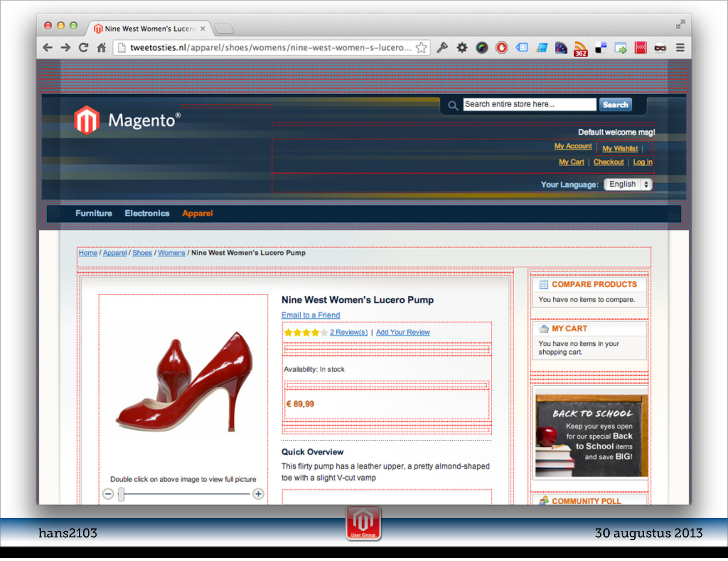Select the Apparel category menu

pos(197,213)
